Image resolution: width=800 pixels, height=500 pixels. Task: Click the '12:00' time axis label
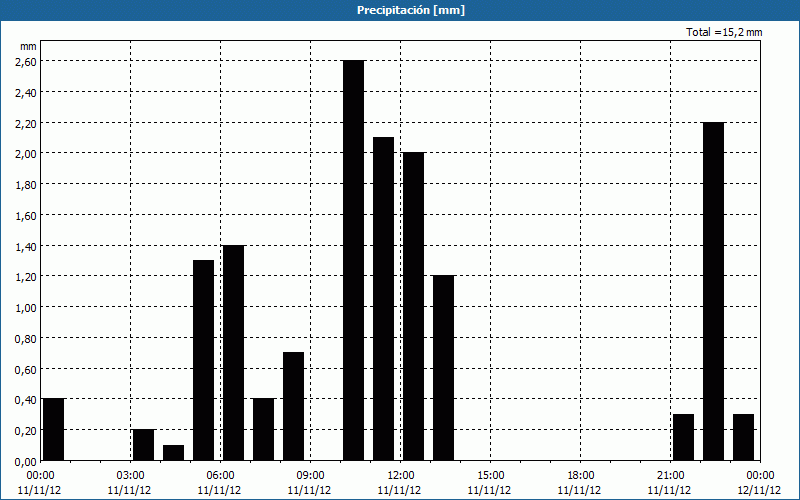[401, 476]
